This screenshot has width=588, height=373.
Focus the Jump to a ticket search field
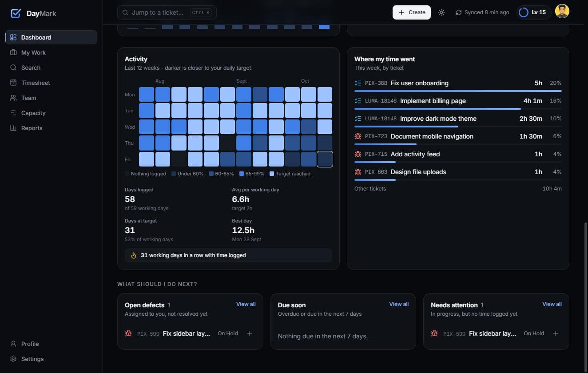tap(167, 12)
